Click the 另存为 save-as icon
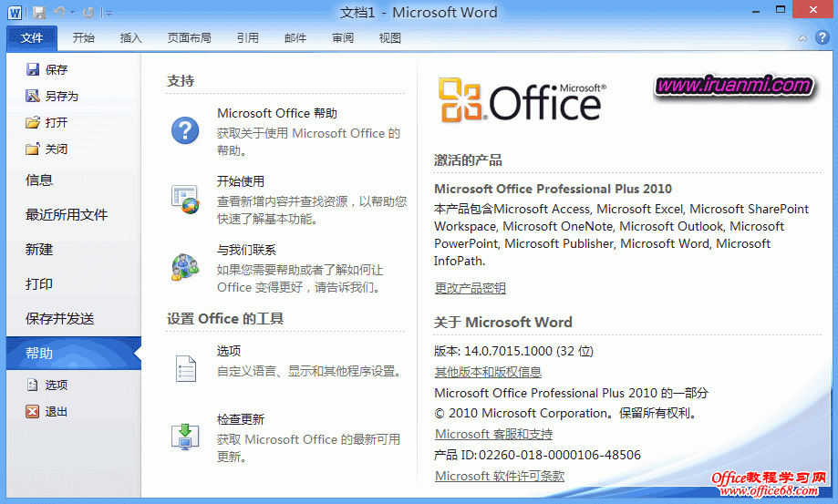The height and width of the screenshot is (504, 838). click(33, 96)
